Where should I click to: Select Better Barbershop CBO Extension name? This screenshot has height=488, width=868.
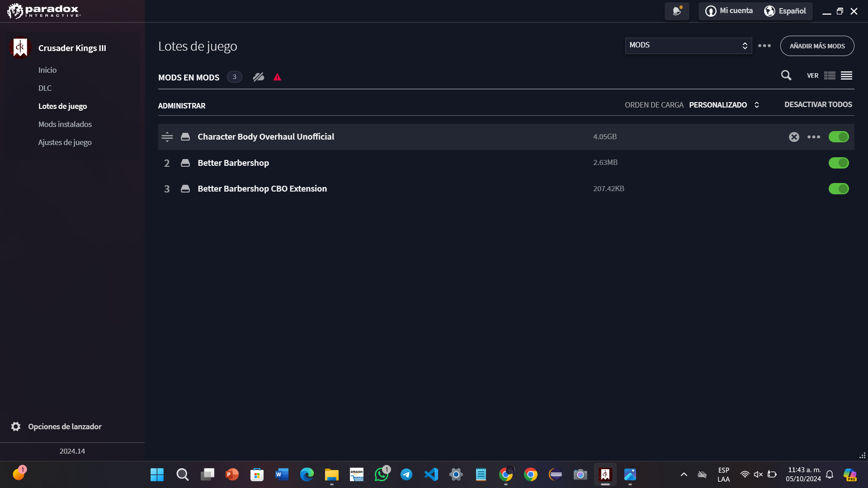click(262, 189)
